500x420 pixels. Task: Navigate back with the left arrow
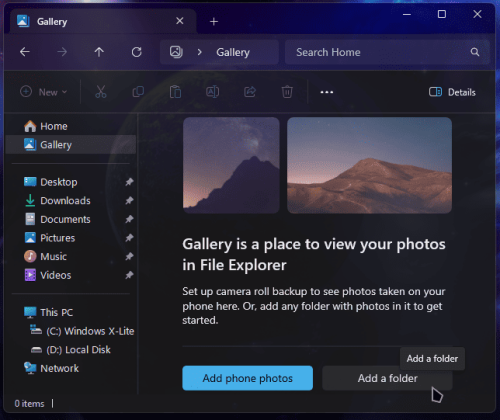click(25, 52)
